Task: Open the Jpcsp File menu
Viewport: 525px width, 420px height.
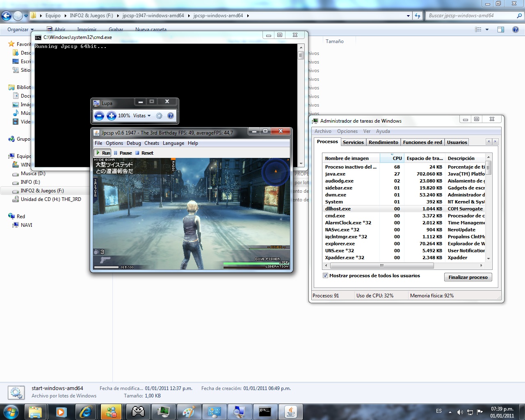Action: click(x=98, y=143)
